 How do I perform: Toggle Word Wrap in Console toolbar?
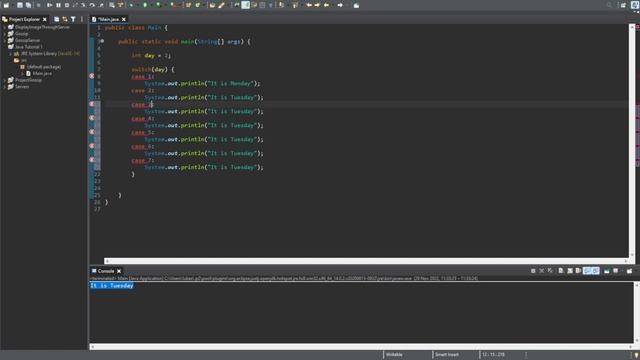click(578, 271)
